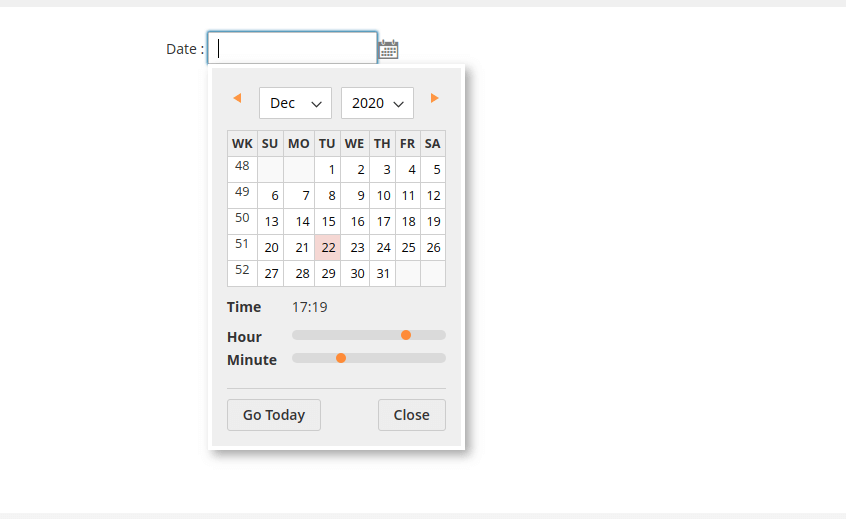846x519 pixels.
Task: Click the Go Today button
Action: pos(274,415)
